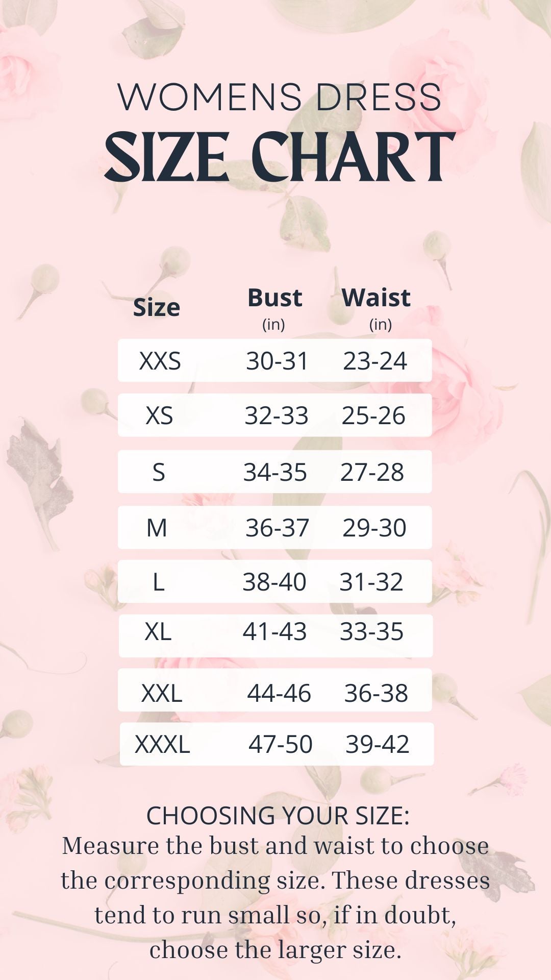Click bust value 38-40
The image size is (551, 980).
tap(274, 582)
